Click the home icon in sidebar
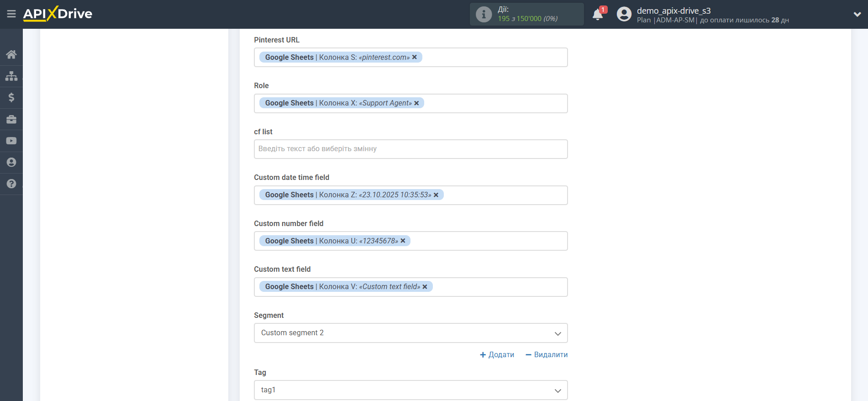This screenshot has width=868, height=401. click(x=11, y=55)
